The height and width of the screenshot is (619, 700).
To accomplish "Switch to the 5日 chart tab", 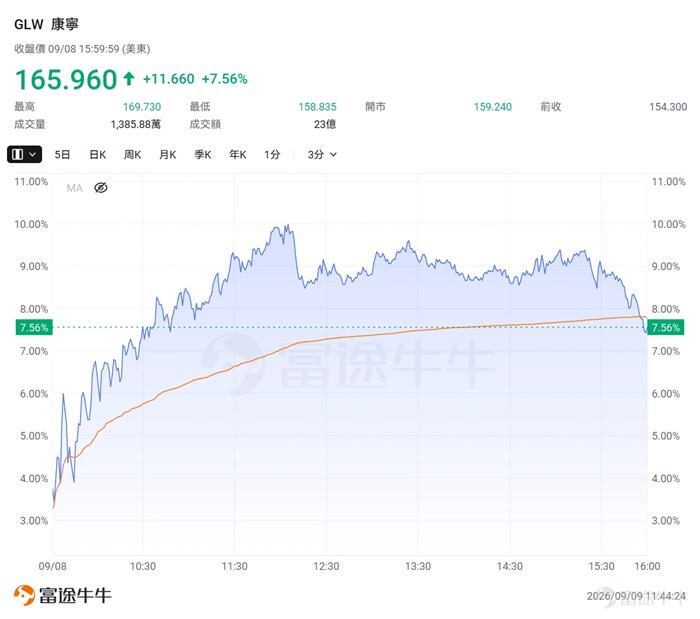I will pyautogui.click(x=62, y=154).
